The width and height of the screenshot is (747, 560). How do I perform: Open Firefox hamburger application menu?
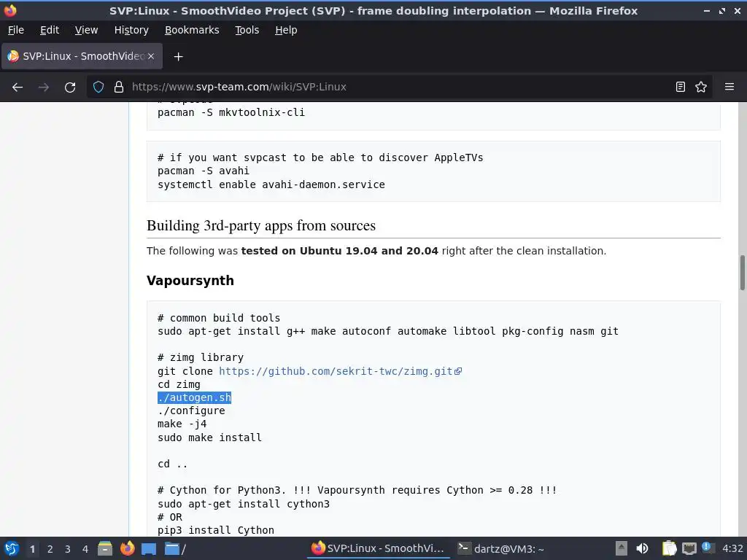tap(729, 87)
